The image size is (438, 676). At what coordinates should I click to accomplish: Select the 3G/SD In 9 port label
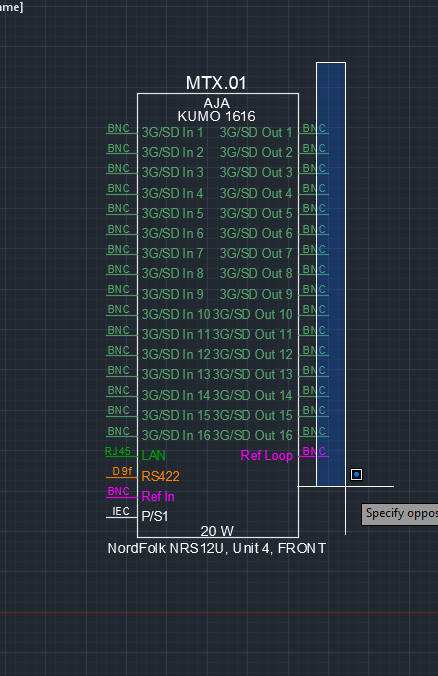coord(172,294)
